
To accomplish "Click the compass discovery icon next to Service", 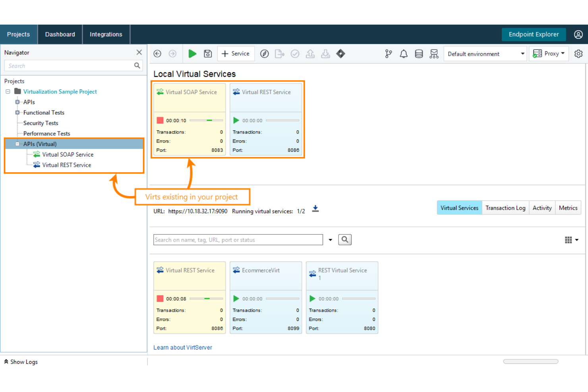I will (264, 53).
